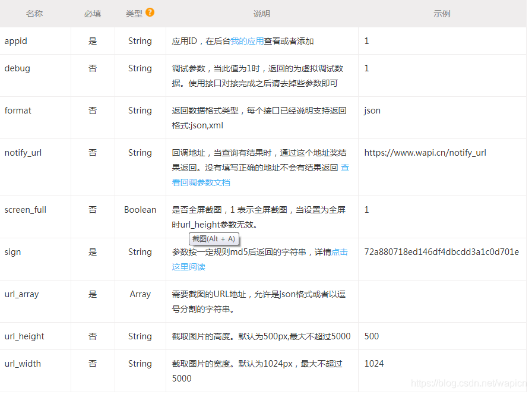Click the url_width parameter name
Screen dimensions: 532x394
[23, 364]
